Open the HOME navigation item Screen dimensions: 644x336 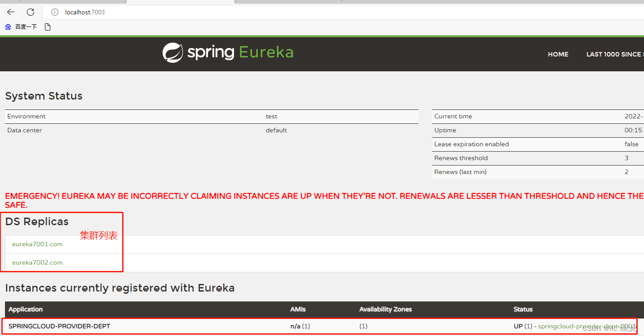click(558, 54)
